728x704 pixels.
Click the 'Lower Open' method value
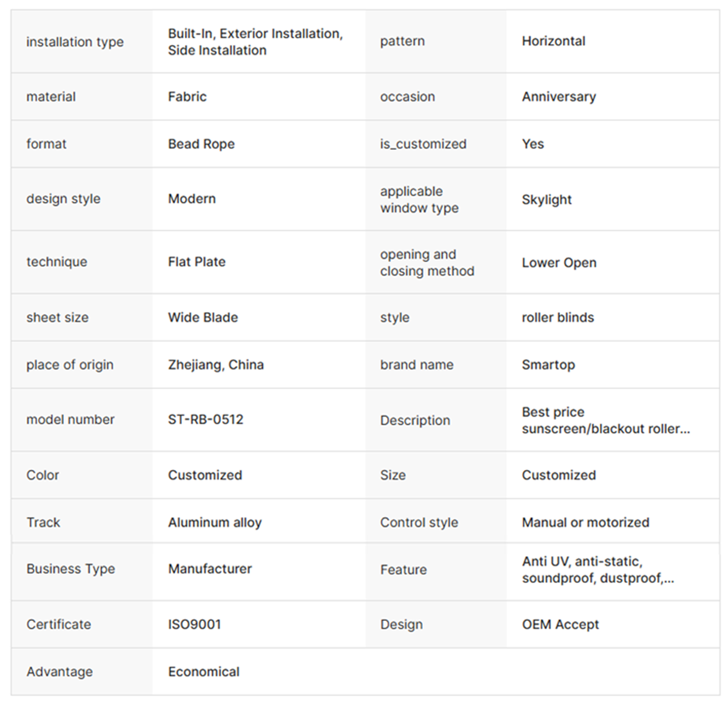(x=559, y=263)
